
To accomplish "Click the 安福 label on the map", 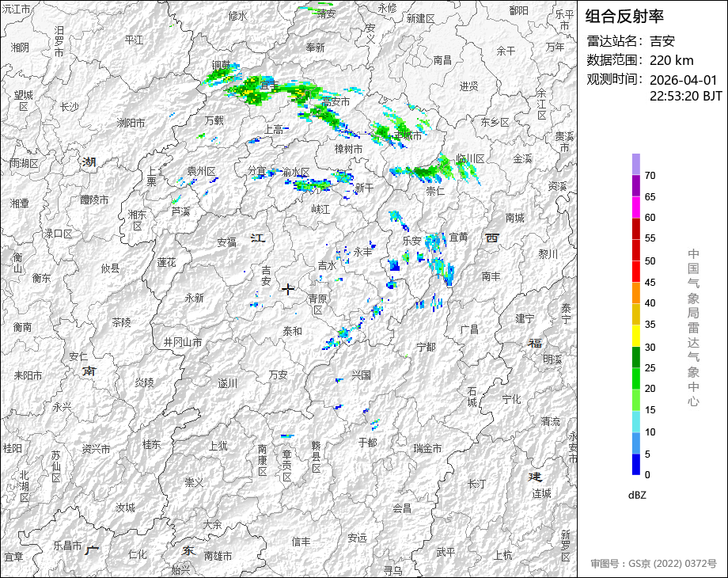I will (227, 241).
